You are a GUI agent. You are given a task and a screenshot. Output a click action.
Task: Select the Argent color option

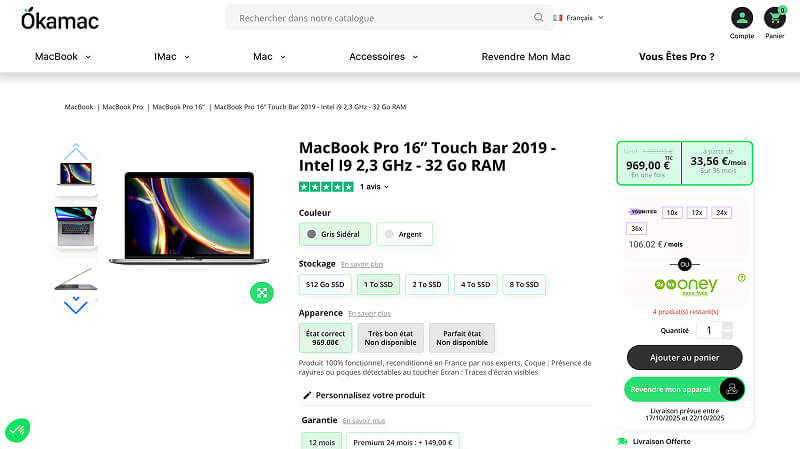(x=404, y=234)
